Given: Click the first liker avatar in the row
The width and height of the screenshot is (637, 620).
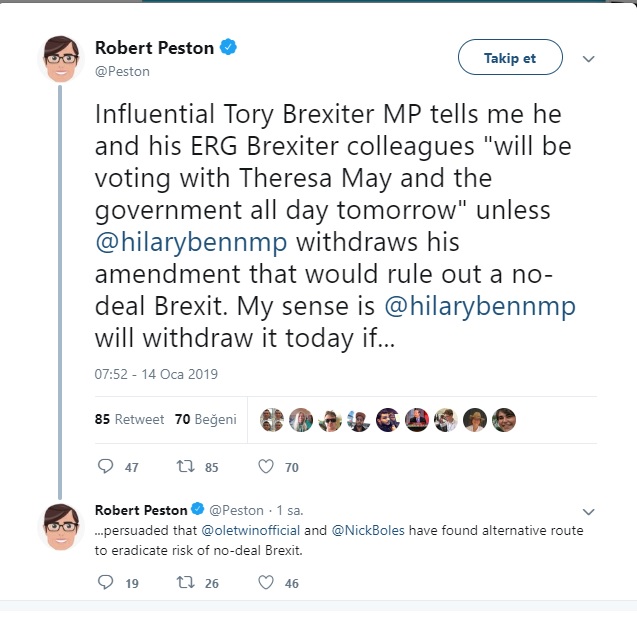Looking at the screenshot, I should pos(271,420).
